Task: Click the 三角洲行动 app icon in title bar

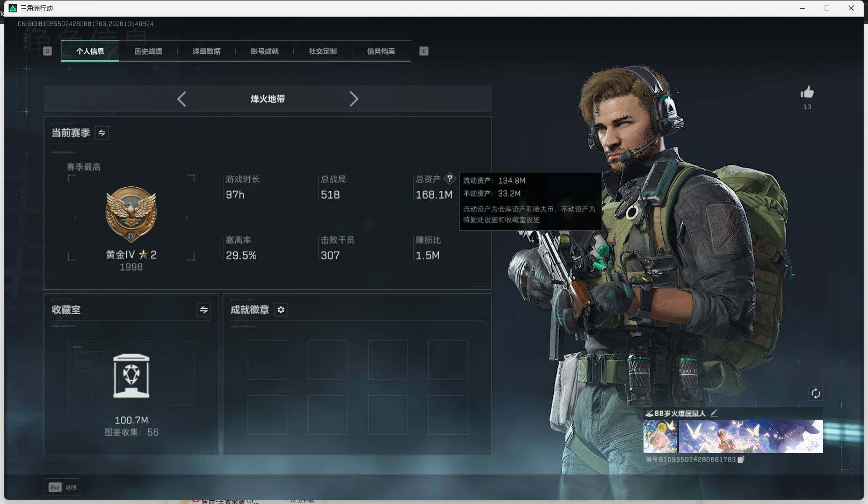Action: (13, 8)
